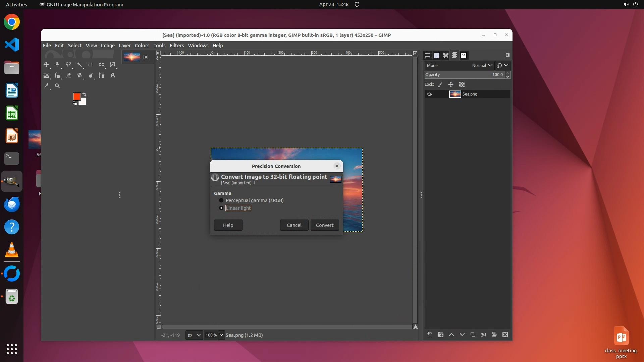Select the Color Picker eyedropper tool
The width and height of the screenshot is (644, 362).
click(x=46, y=86)
